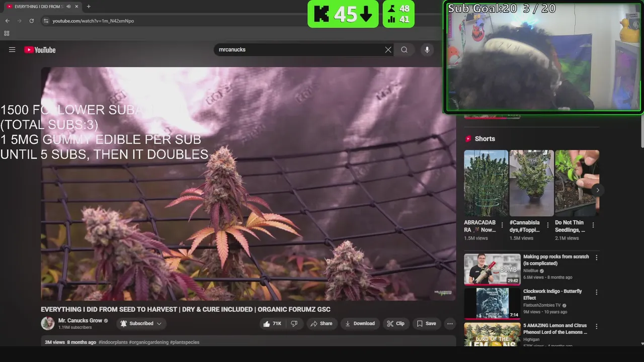Open the #Cannabisladys Topping short thumbnail
The height and width of the screenshot is (362, 644).
(x=532, y=183)
